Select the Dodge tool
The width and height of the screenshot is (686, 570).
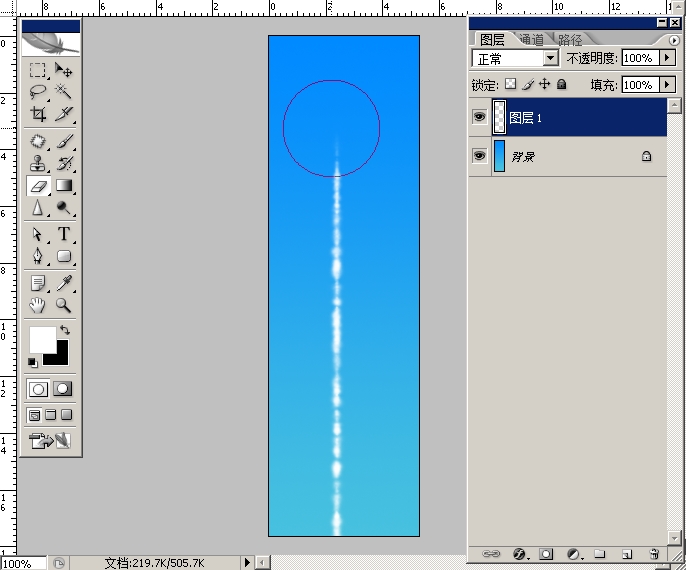[x=64, y=207]
